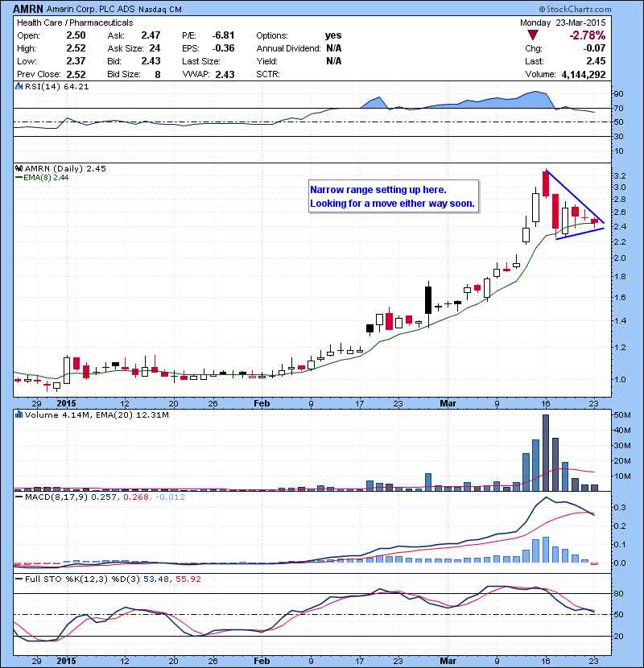Select the Bid value 2.43
The image size is (644, 668).
tap(151, 61)
